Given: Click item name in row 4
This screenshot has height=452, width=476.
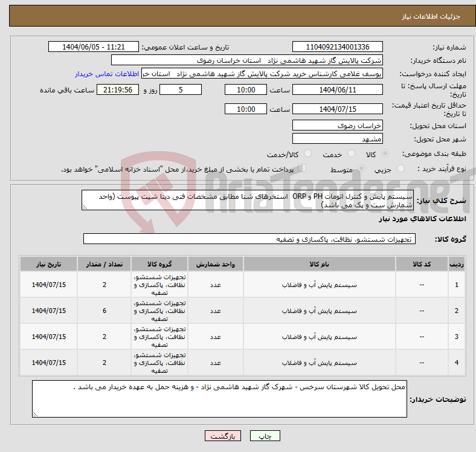Looking at the screenshot, I should click(320, 363).
